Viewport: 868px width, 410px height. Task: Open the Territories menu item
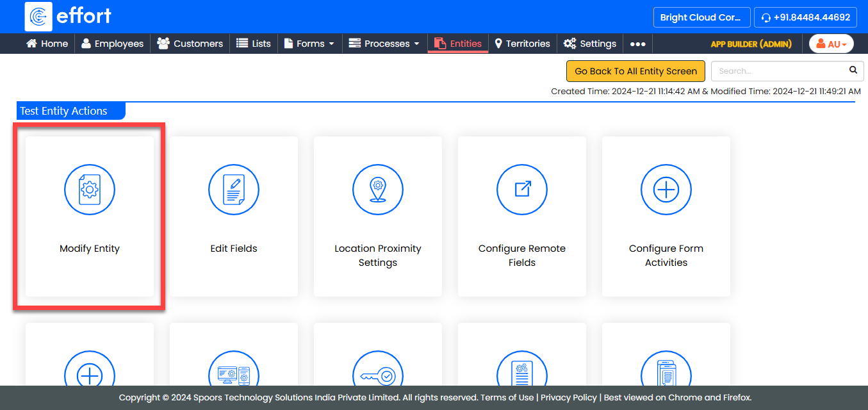[522, 44]
